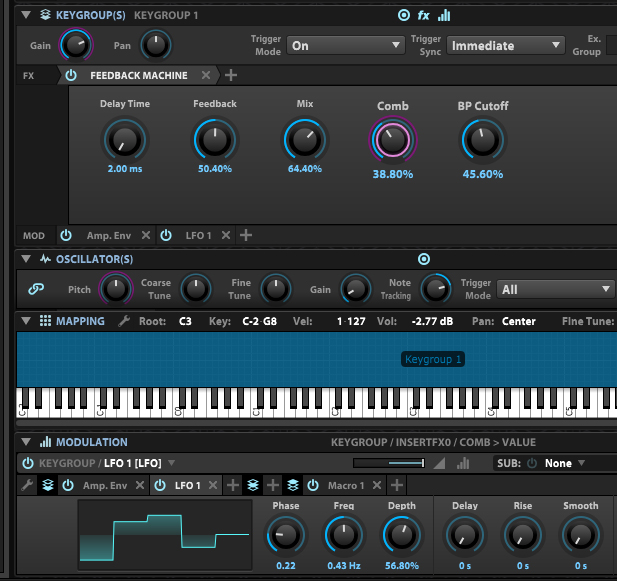Open LFO 1 tab in modulation editor
The height and width of the screenshot is (581, 617).
pos(188,485)
